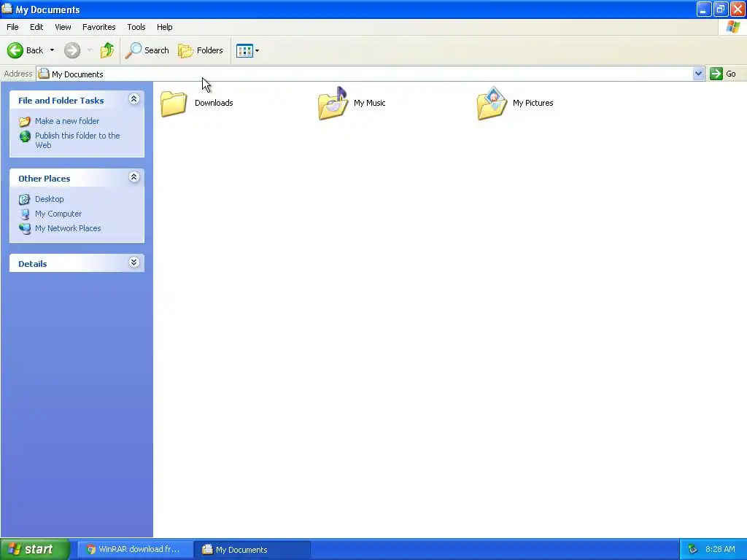Go up one folder level
The height and width of the screenshot is (560, 747).
pyautogui.click(x=107, y=50)
